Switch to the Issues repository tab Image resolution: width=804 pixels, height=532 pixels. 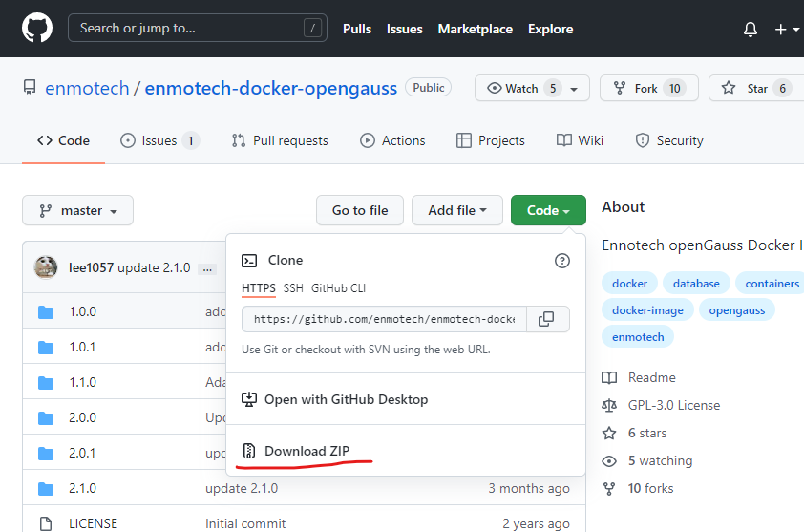159,140
